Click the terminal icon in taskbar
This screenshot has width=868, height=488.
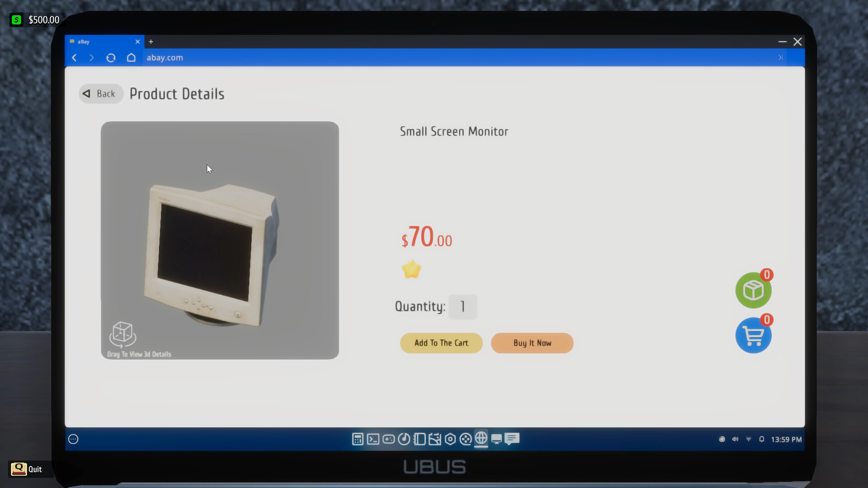(373, 439)
